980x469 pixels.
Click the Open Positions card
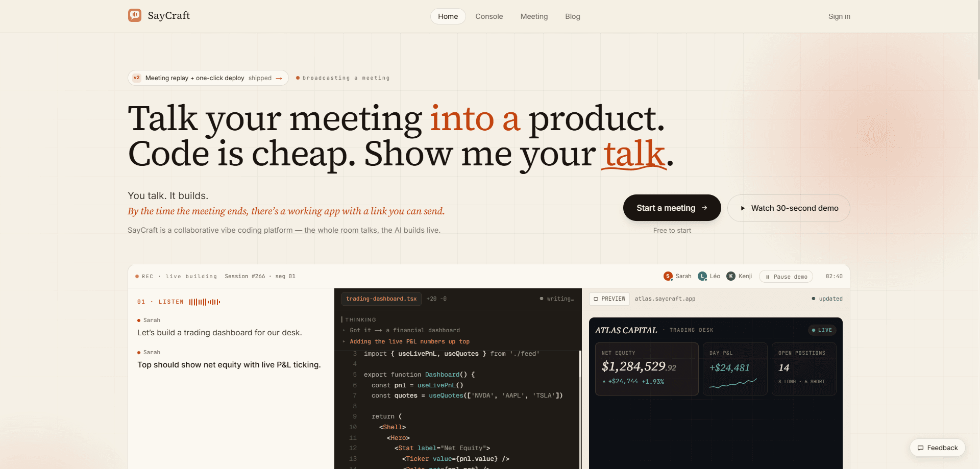click(x=804, y=369)
